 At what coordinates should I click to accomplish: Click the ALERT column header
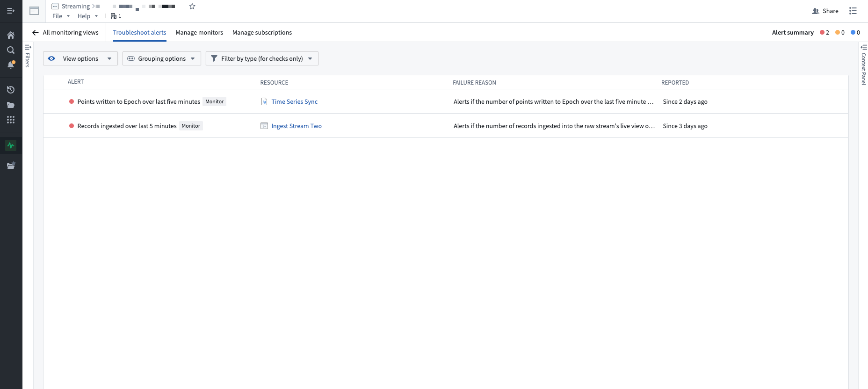pyautogui.click(x=76, y=82)
